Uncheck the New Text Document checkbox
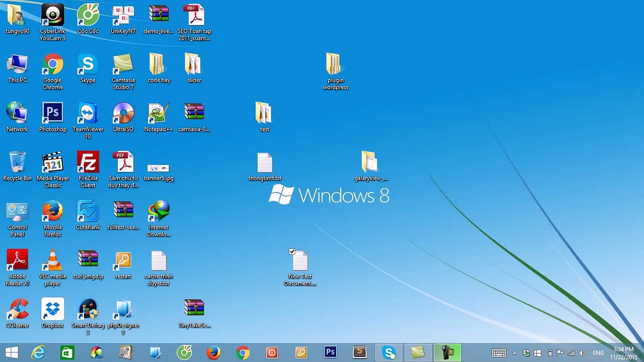Image resolution: width=644 pixels, height=362 pixels. click(x=292, y=251)
